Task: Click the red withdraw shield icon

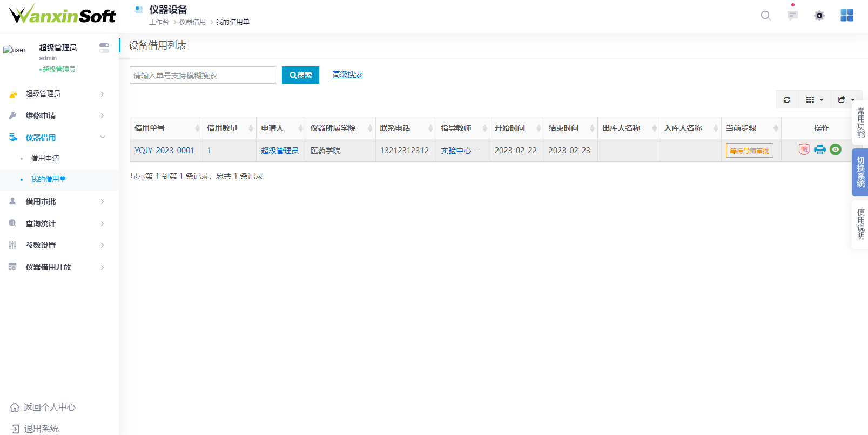Action: 804,149
